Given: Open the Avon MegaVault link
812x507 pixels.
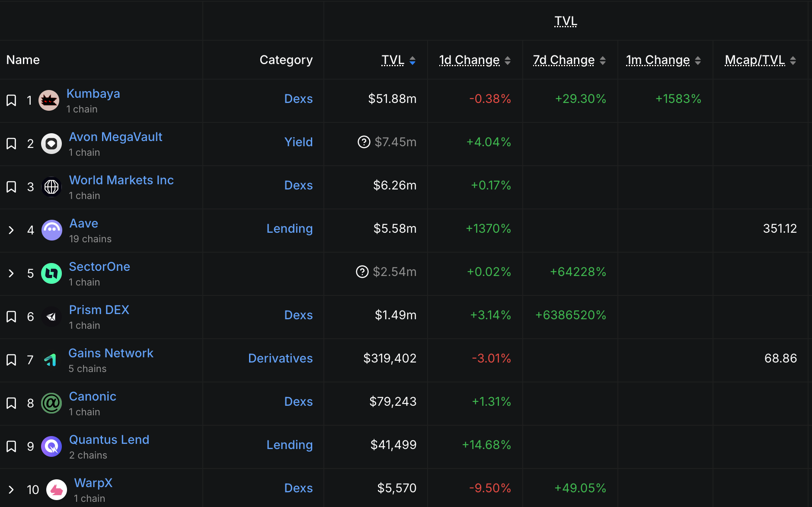Looking at the screenshot, I should pyautogui.click(x=115, y=137).
